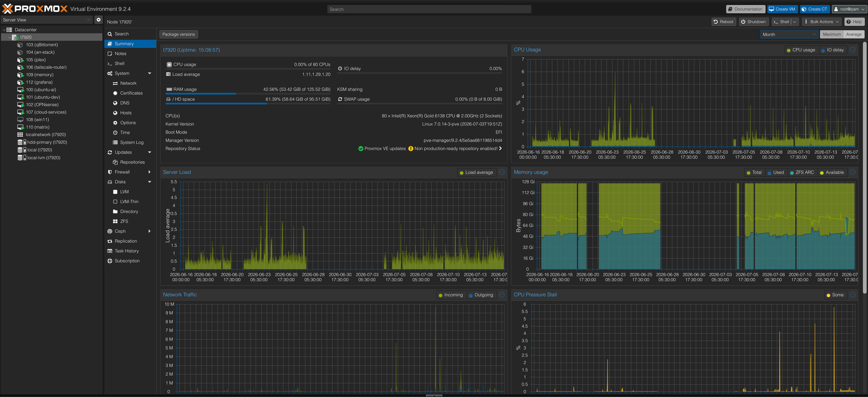Select local-lvm (t7920) storage
This screenshot has height=397, width=868.
43,158
